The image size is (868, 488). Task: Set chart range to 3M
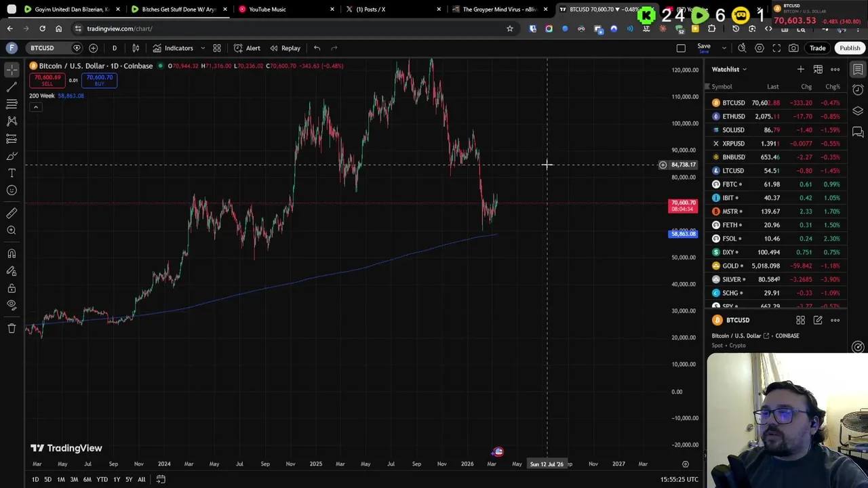point(74,479)
